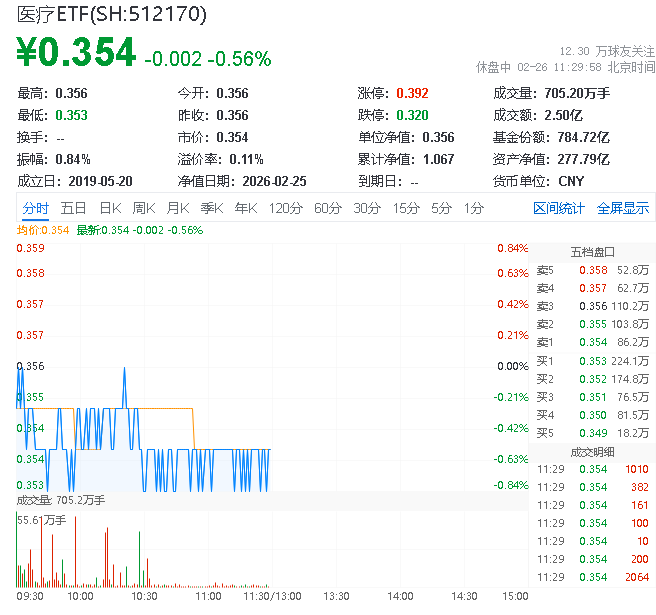Click the 五档盘口 panel header
656x615 pixels.
click(x=593, y=251)
